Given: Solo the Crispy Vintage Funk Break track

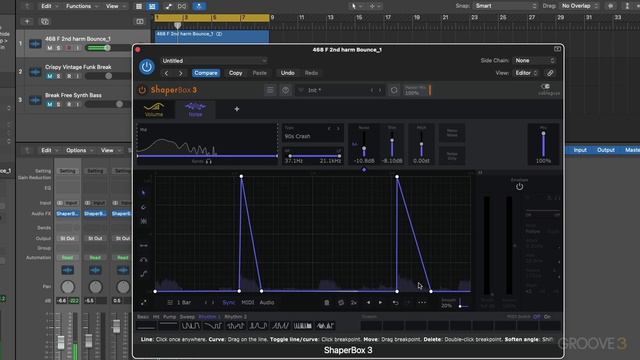Looking at the screenshot, I should pos(59,76).
